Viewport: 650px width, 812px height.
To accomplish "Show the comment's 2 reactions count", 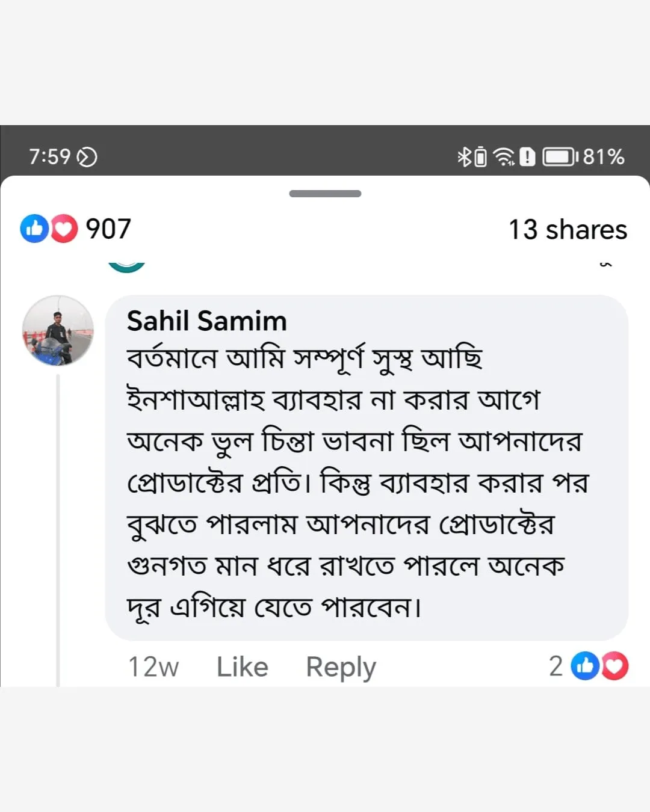I will [556, 666].
